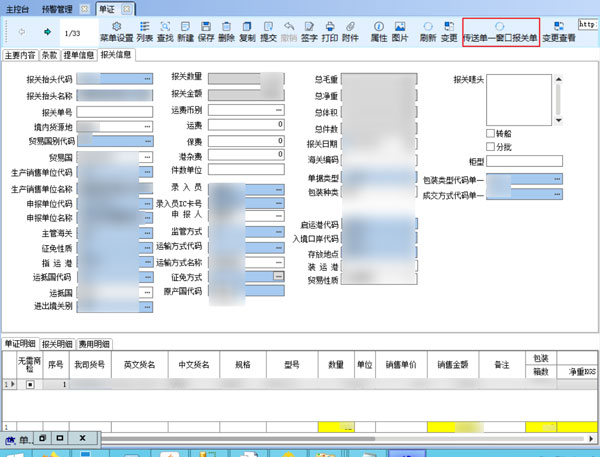Open 包装类型代码单一 lookup button

pos(557,179)
